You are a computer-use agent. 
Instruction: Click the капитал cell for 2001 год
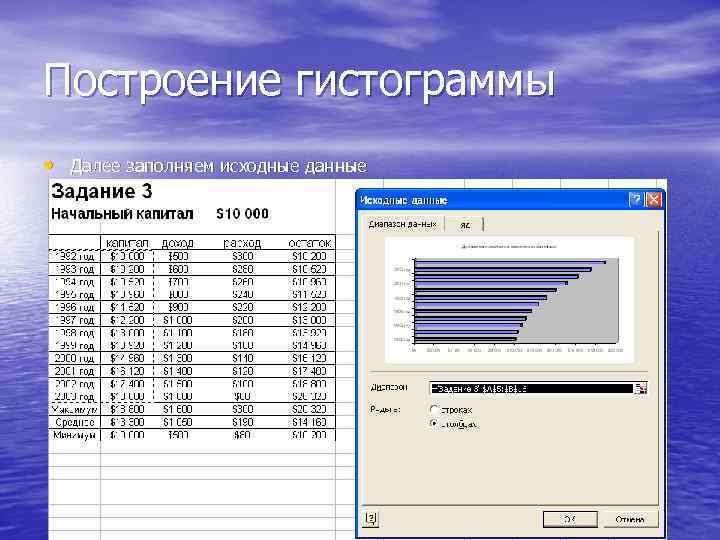coord(127,371)
